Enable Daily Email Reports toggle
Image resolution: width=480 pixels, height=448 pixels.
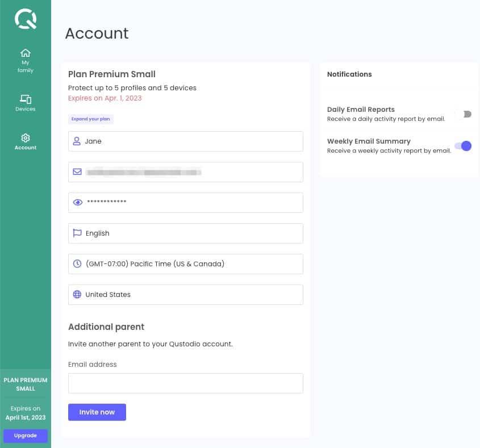coord(464,114)
